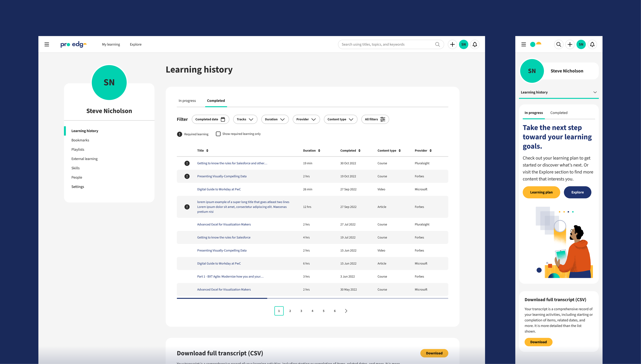The image size is (641, 364).
Task: Click the yellow Learning plan button
Action: point(541,192)
